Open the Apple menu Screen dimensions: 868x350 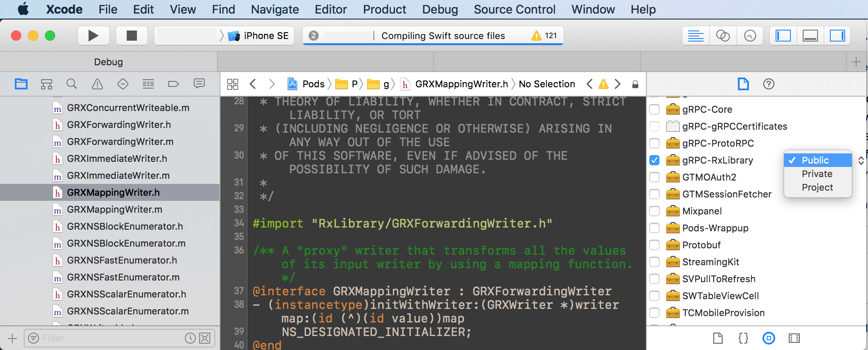[23, 9]
